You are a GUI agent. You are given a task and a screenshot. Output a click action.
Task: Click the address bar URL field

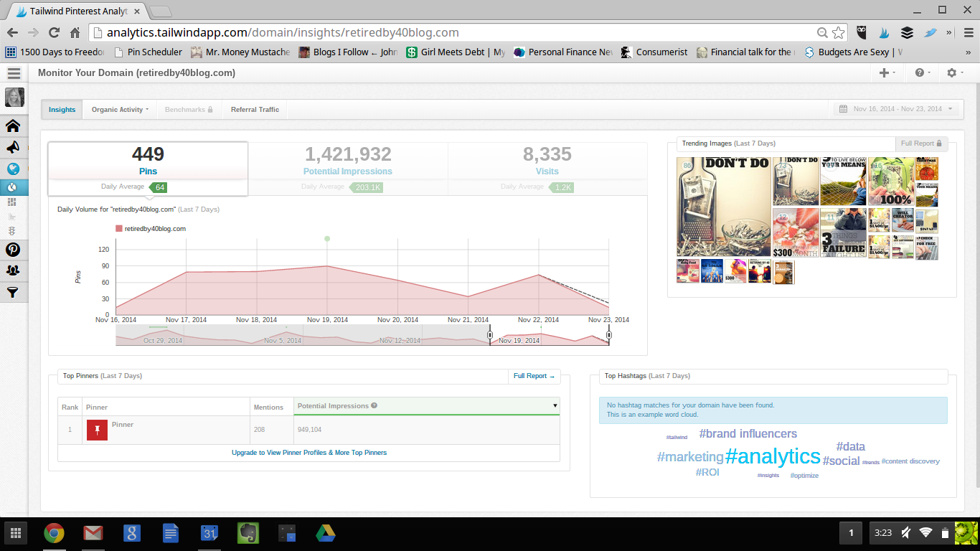coord(459,32)
